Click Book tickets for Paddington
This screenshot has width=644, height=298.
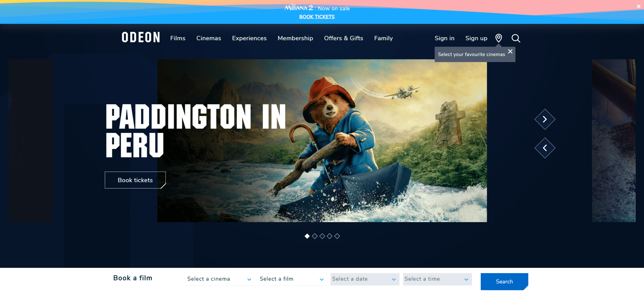135,180
